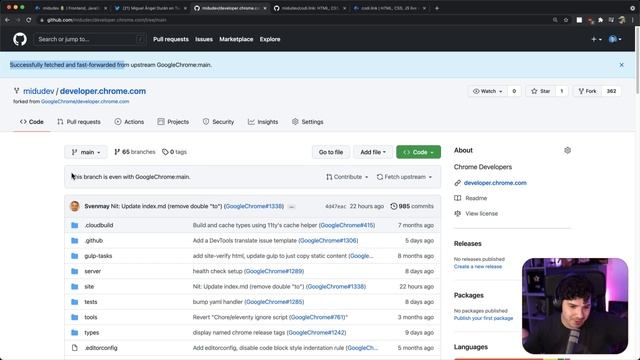This screenshot has width=640, height=360.
Task: Click the Go to file button
Action: tap(331, 152)
